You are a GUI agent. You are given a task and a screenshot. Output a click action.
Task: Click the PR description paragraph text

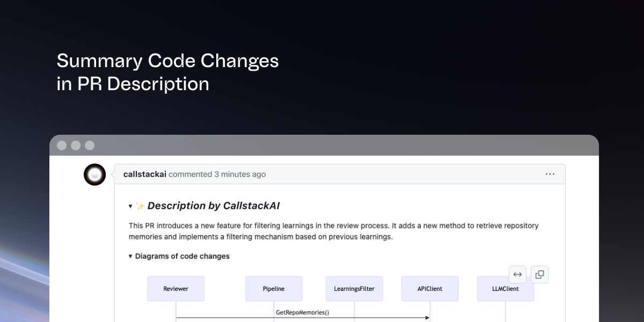point(333,231)
